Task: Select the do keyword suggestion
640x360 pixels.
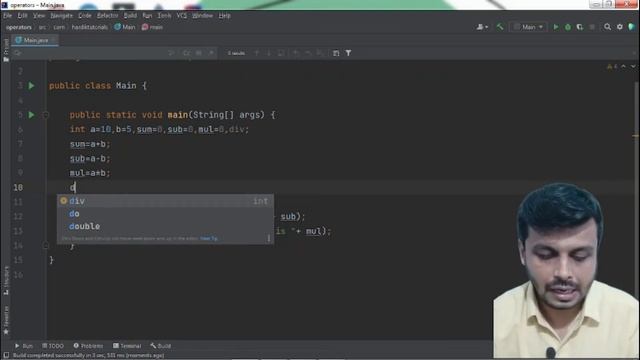Action: 165,213
